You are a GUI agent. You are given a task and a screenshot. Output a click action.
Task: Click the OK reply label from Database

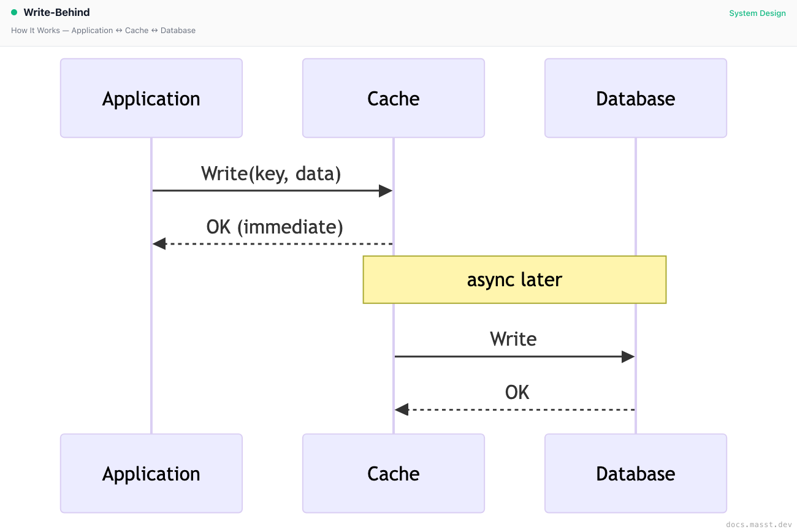tap(517, 392)
